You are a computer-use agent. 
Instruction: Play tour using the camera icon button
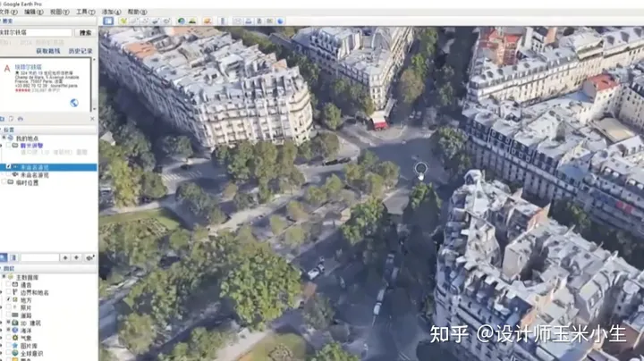pos(90,257)
